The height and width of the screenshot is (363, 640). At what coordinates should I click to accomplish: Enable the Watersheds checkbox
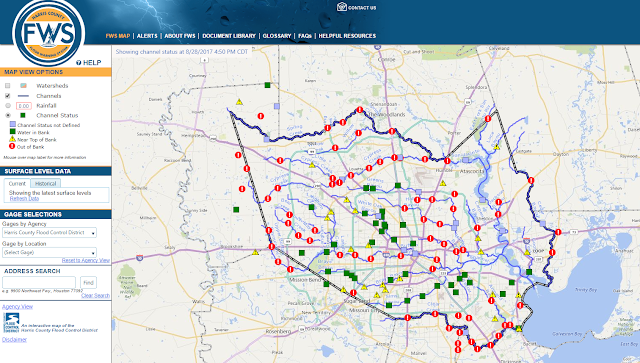tap(7, 86)
